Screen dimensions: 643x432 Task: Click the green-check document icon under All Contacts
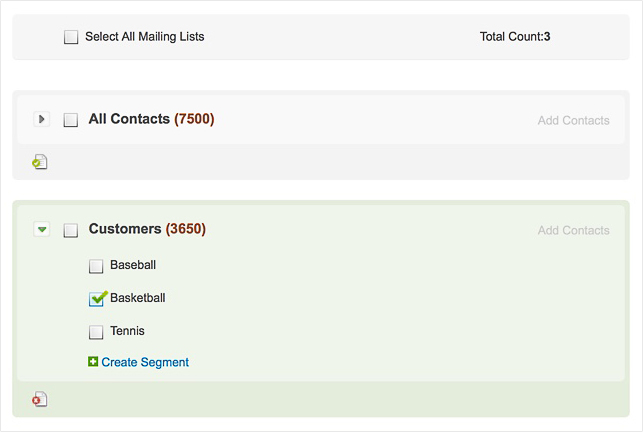pyautogui.click(x=40, y=162)
